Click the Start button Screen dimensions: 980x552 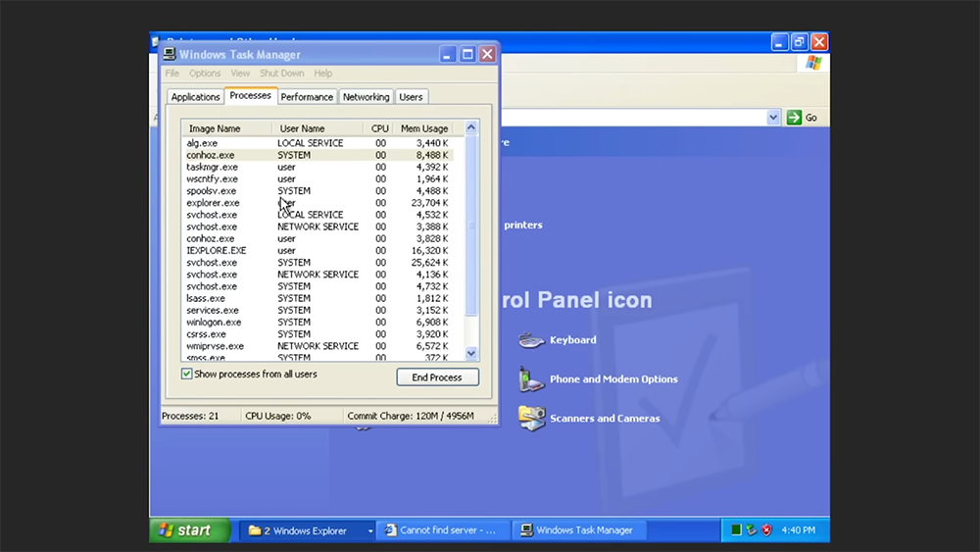click(x=190, y=530)
